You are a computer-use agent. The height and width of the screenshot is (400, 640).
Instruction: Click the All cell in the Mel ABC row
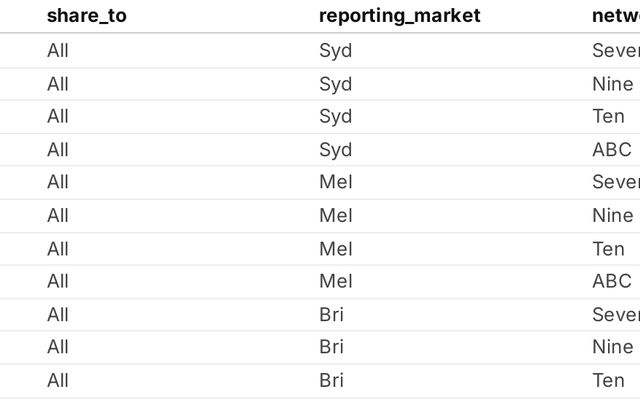(x=58, y=281)
